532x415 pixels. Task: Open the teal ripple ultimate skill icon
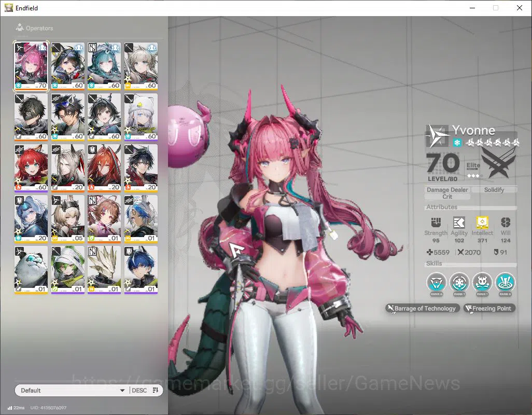[x=505, y=282]
